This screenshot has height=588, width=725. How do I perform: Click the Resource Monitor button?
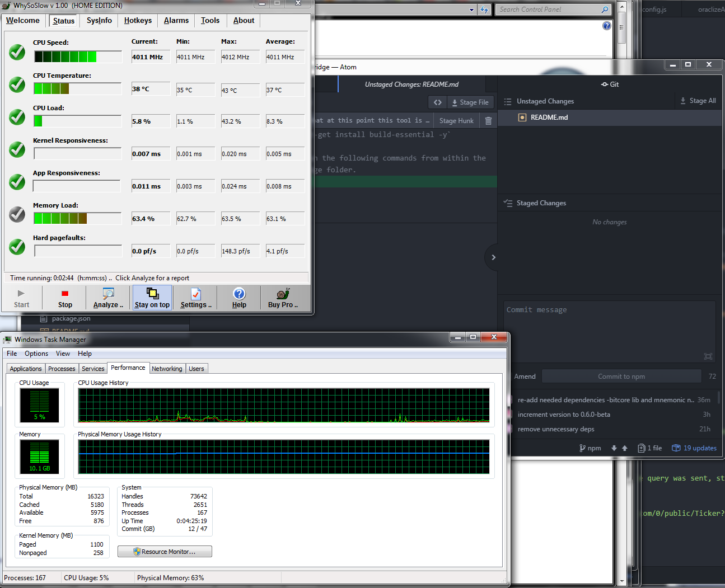point(165,552)
